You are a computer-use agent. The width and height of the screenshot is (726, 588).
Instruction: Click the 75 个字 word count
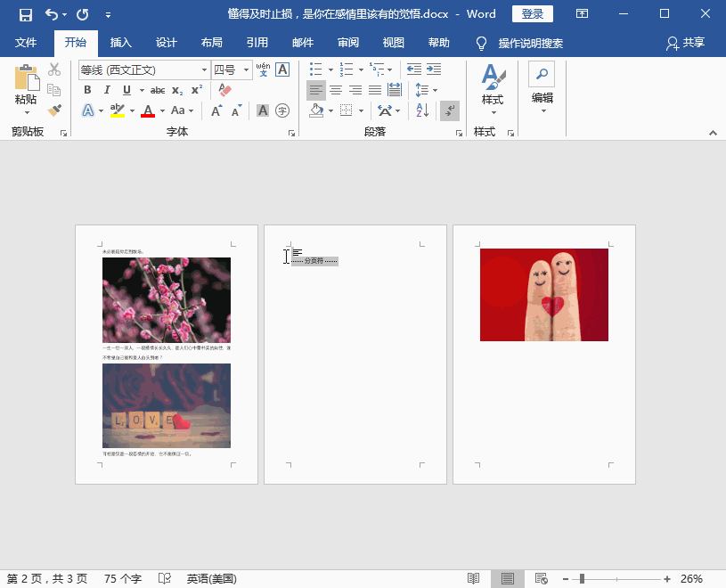click(x=123, y=579)
